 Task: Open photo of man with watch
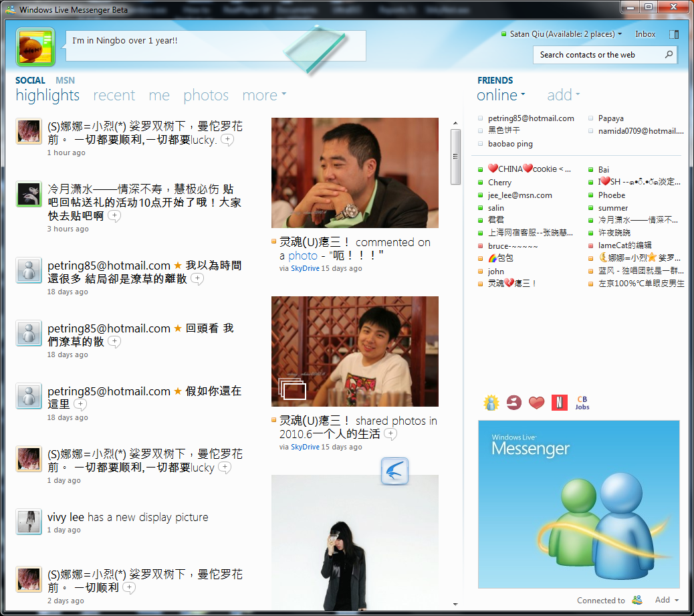point(355,173)
